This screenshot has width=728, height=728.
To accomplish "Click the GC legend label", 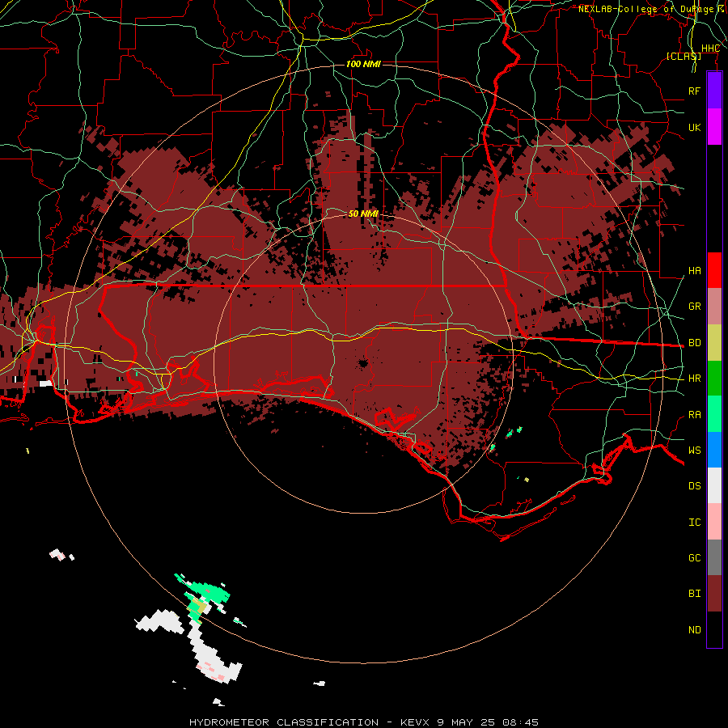I will [x=694, y=558].
